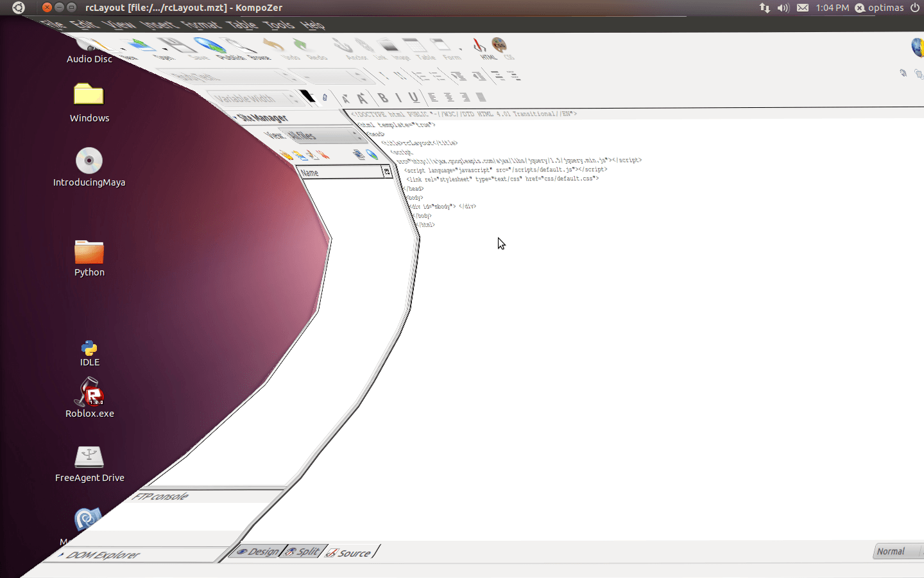This screenshot has width=924, height=578.
Task: Click the Form toolbar icon
Action: point(441,45)
